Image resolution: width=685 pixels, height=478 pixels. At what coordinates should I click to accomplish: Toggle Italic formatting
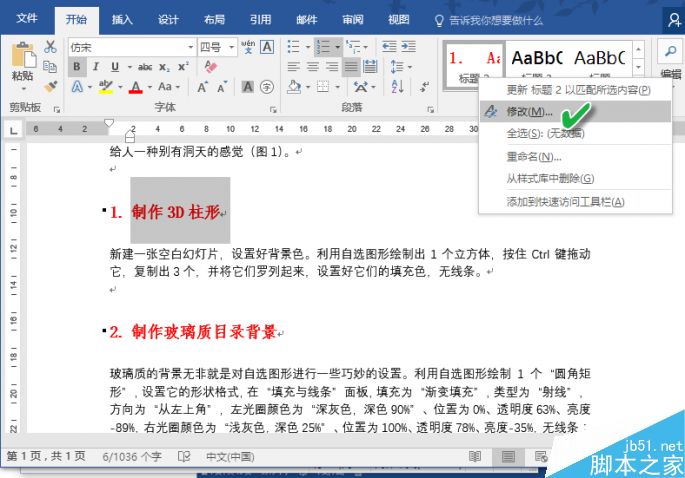click(x=96, y=67)
